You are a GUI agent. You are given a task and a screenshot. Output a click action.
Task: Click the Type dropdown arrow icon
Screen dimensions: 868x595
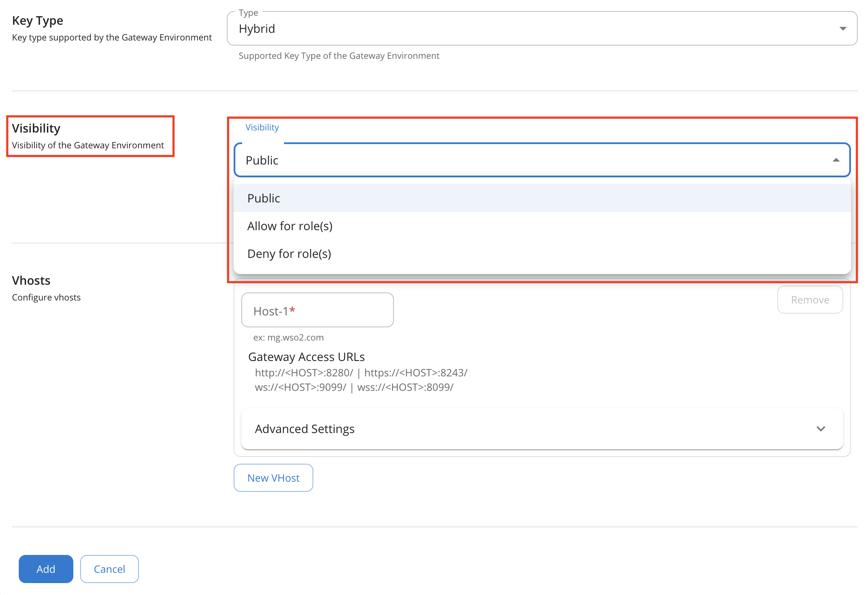point(842,29)
